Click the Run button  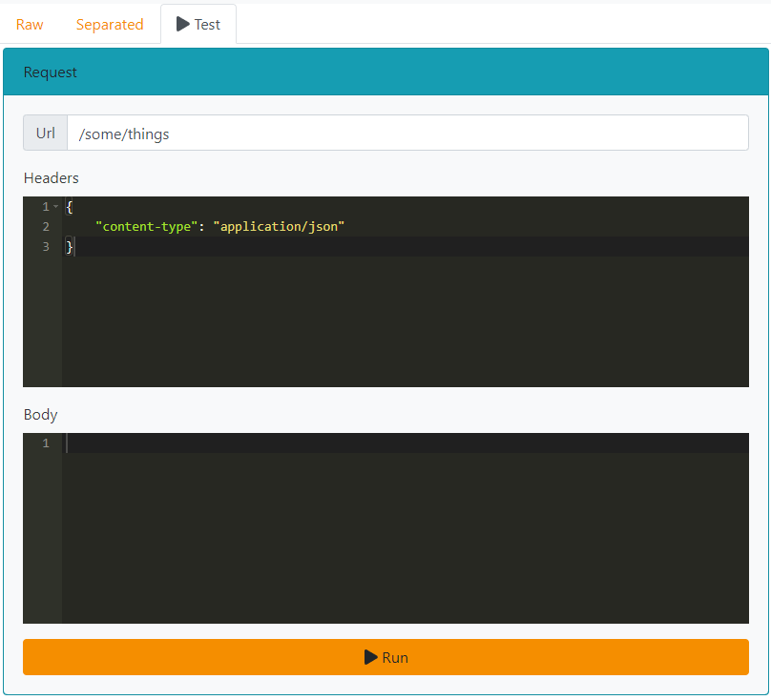pos(386,657)
